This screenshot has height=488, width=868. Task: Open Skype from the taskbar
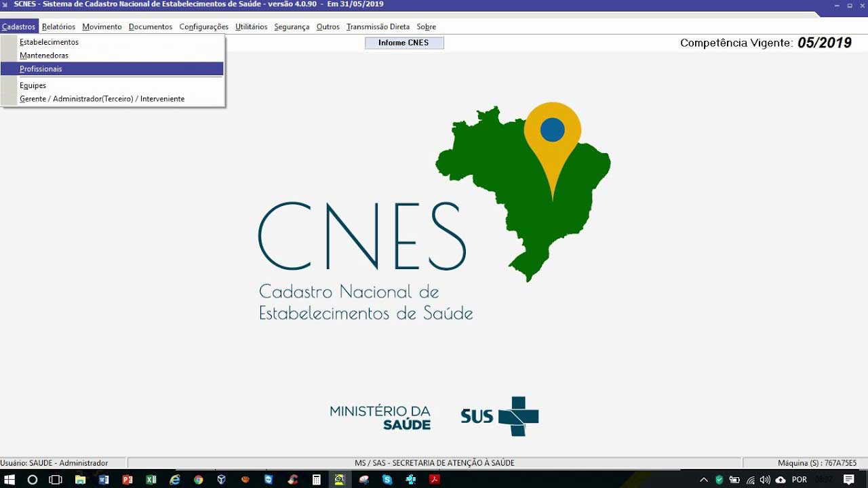click(x=388, y=480)
